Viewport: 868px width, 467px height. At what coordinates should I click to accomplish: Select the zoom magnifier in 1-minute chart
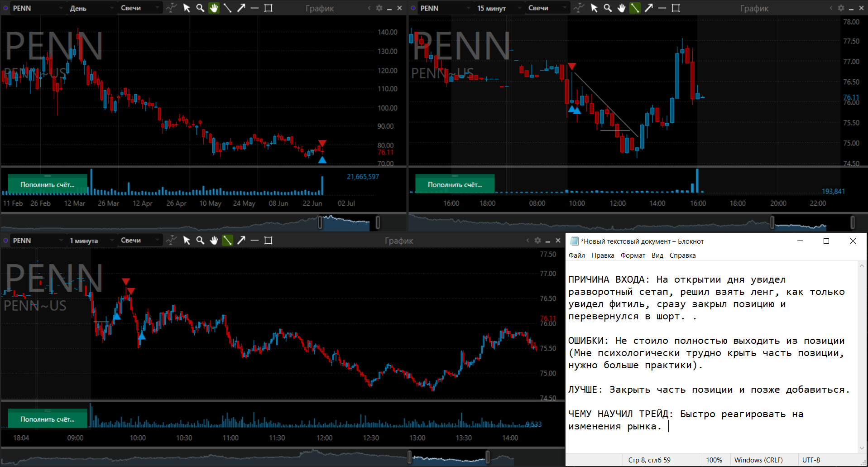pos(200,241)
